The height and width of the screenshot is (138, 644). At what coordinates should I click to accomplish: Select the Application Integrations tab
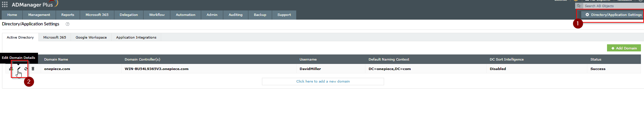pos(136,38)
